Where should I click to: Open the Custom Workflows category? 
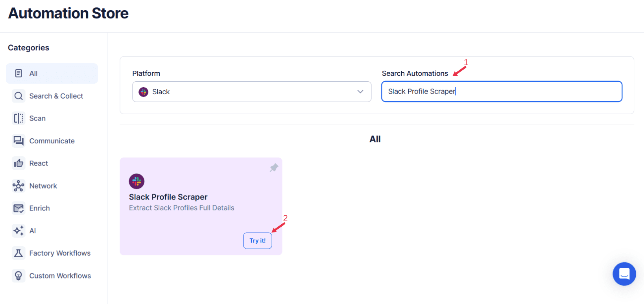[x=60, y=276]
